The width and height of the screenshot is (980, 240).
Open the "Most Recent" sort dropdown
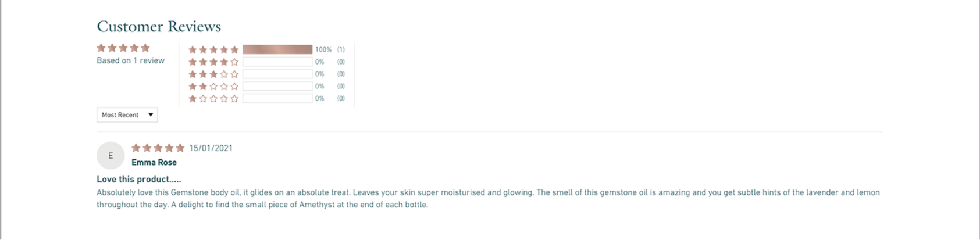[x=127, y=115]
